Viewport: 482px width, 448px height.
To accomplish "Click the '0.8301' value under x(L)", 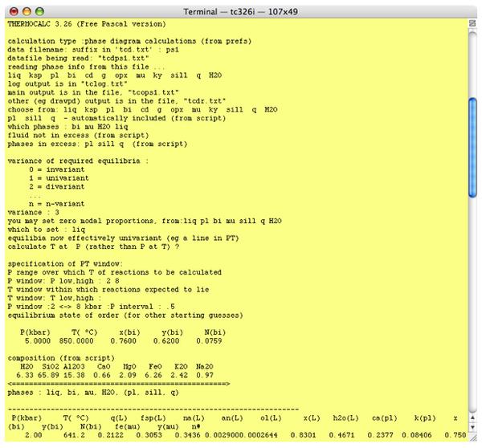I will pyautogui.click(x=303, y=435).
